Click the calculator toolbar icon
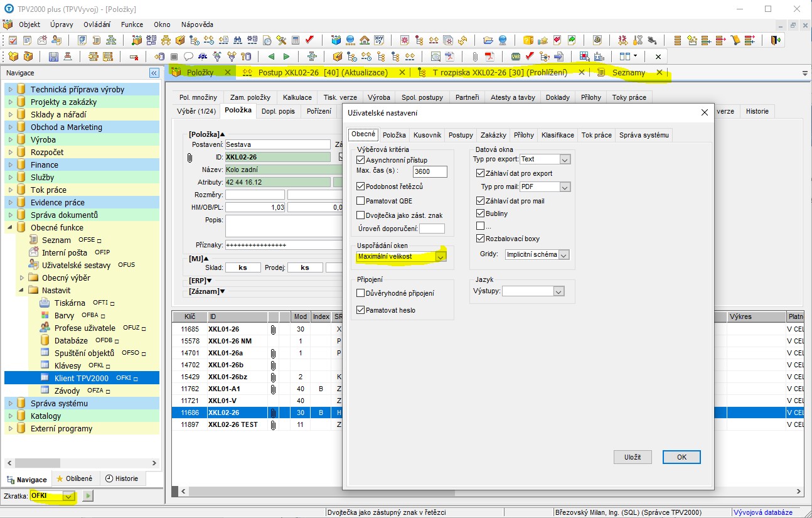 click(x=296, y=40)
